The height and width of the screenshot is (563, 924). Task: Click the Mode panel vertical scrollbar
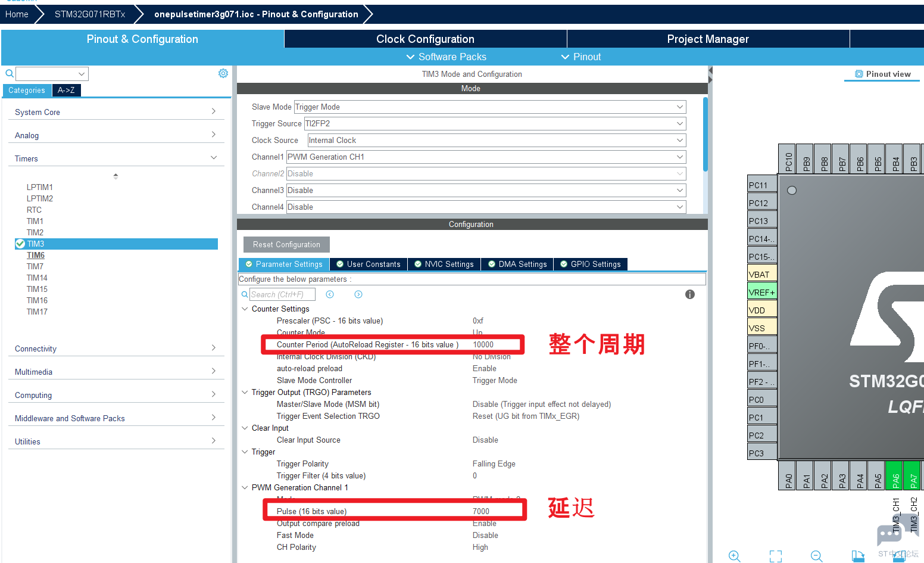(x=706, y=134)
